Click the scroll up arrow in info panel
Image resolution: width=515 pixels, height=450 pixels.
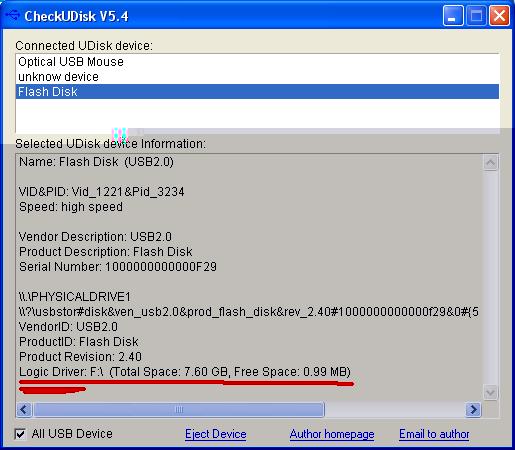coord(491,162)
